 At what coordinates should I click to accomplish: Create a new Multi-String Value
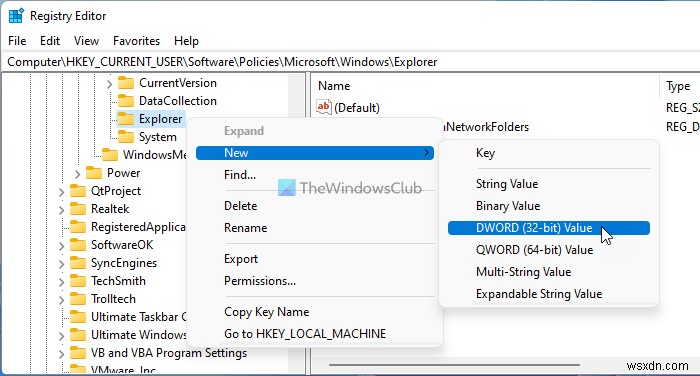point(523,272)
